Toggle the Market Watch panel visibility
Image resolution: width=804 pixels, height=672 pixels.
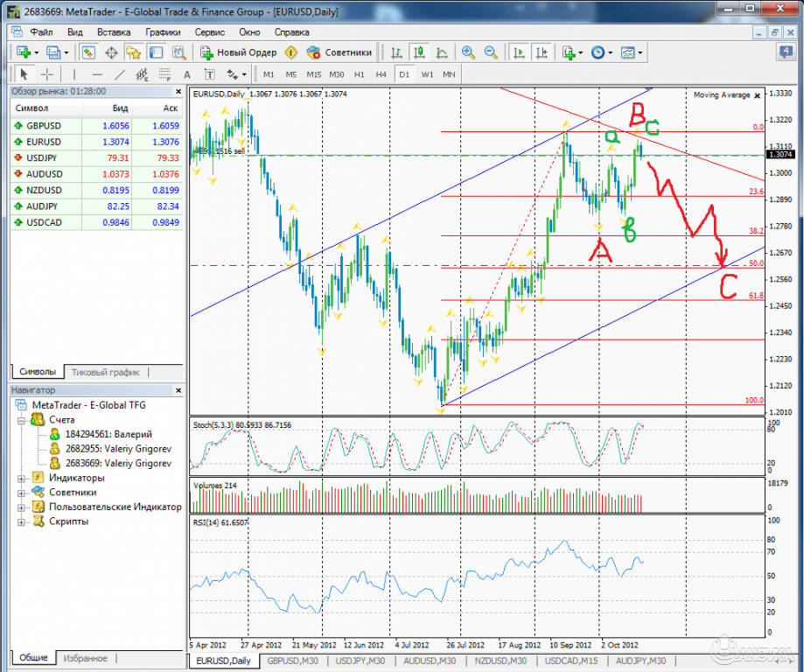click(87, 52)
